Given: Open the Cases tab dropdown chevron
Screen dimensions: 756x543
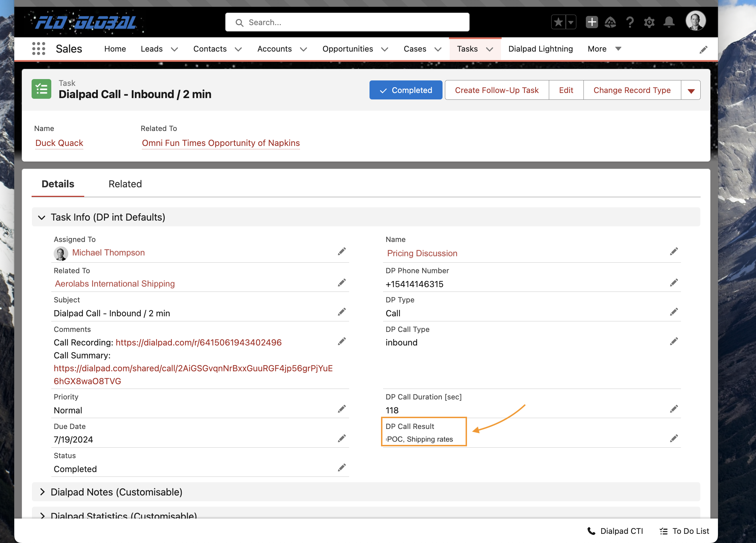Looking at the screenshot, I should [x=438, y=49].
